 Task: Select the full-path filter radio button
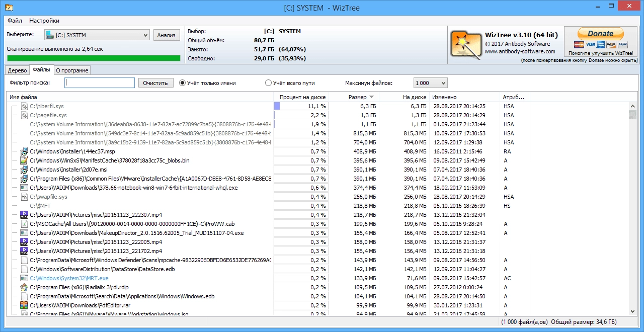click(268, 83)
